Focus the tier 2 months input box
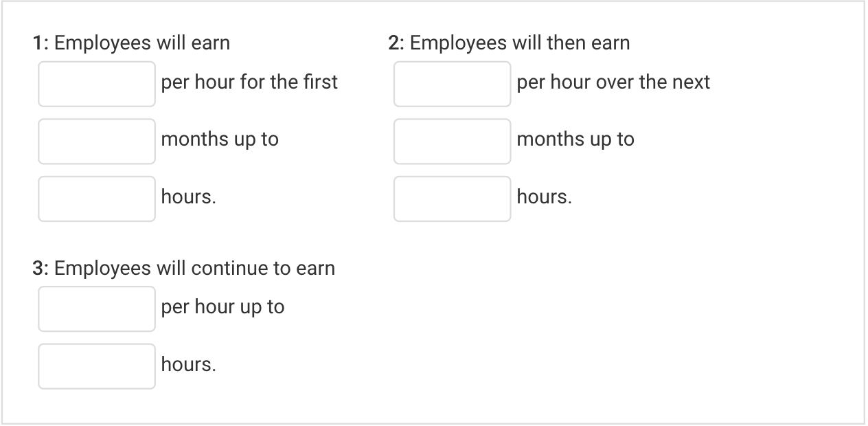 [452, 142]
